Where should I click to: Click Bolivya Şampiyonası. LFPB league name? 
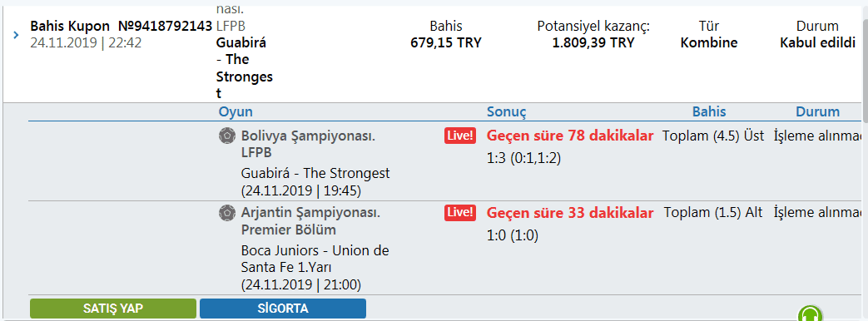pyautogui.click(x=309, y=144)
